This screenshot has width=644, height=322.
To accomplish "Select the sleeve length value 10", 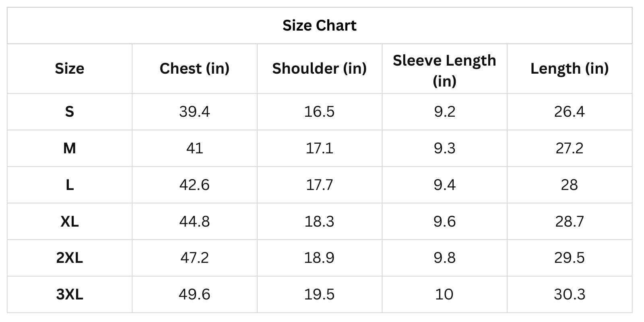I will click(x=444, y=294).
